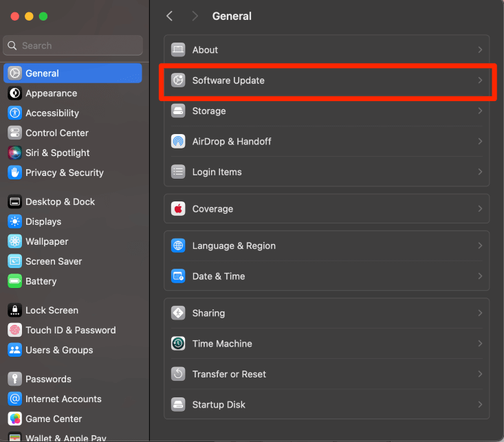Viewport: 504px width, 442px height.
Task: Click the Storage disk icon
Action: click(178, 111)
